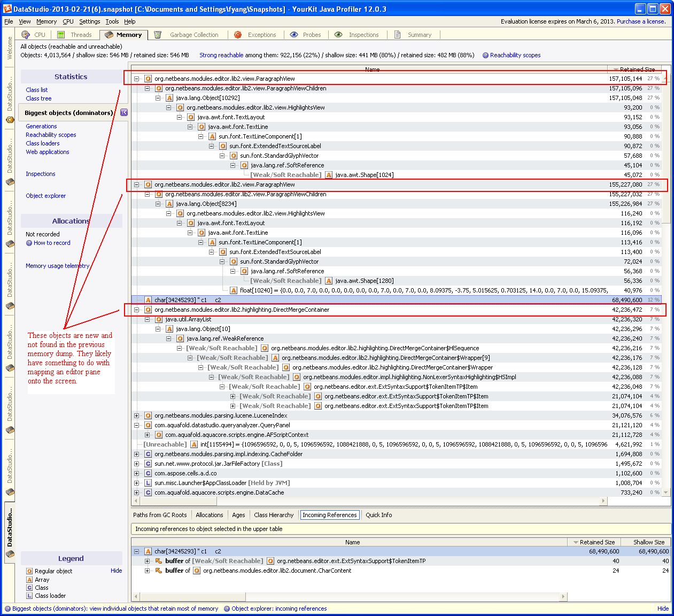
Task: Open the Tools menu
Action: pos(112,21)
